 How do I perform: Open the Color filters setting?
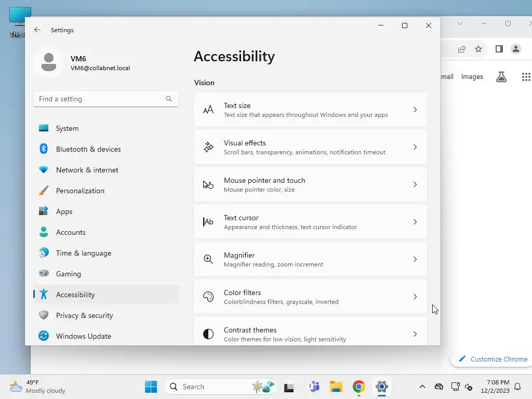311,297
